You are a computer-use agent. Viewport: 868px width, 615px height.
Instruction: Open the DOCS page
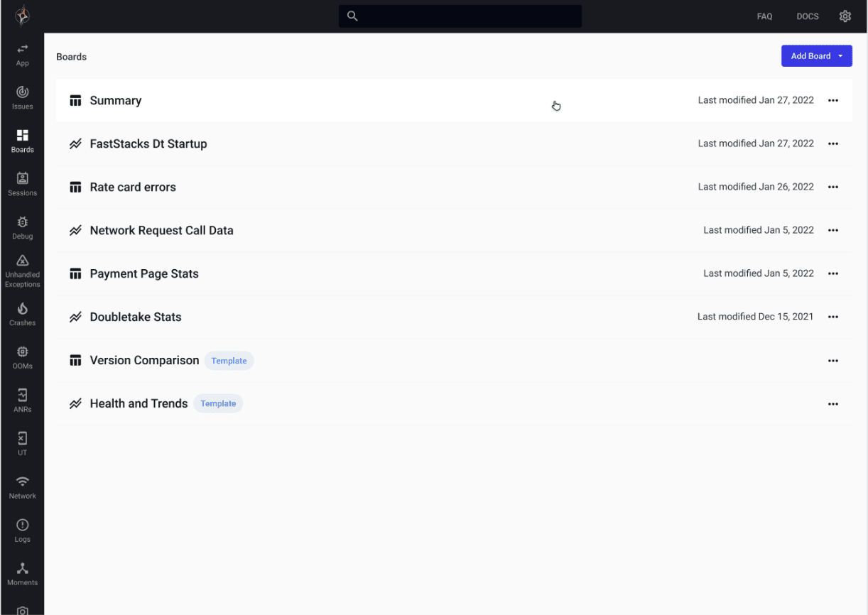pos(808,16)
